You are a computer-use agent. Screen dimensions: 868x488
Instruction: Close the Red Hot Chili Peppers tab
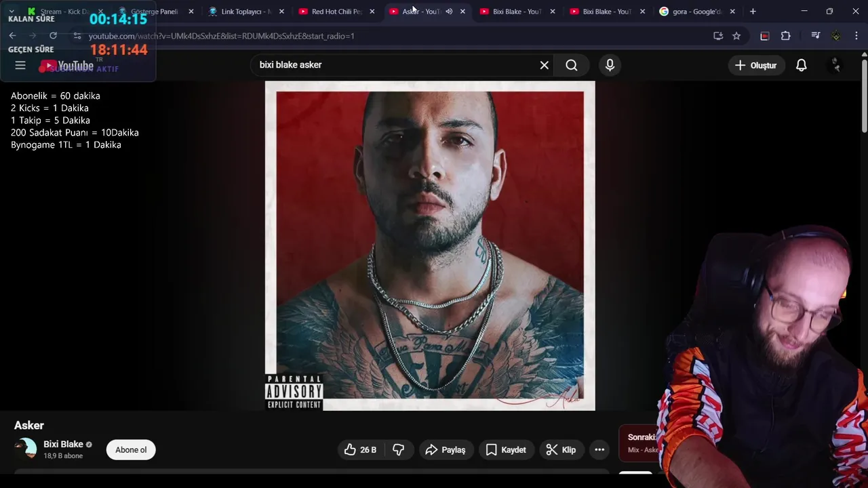click(x=372, y=12)
